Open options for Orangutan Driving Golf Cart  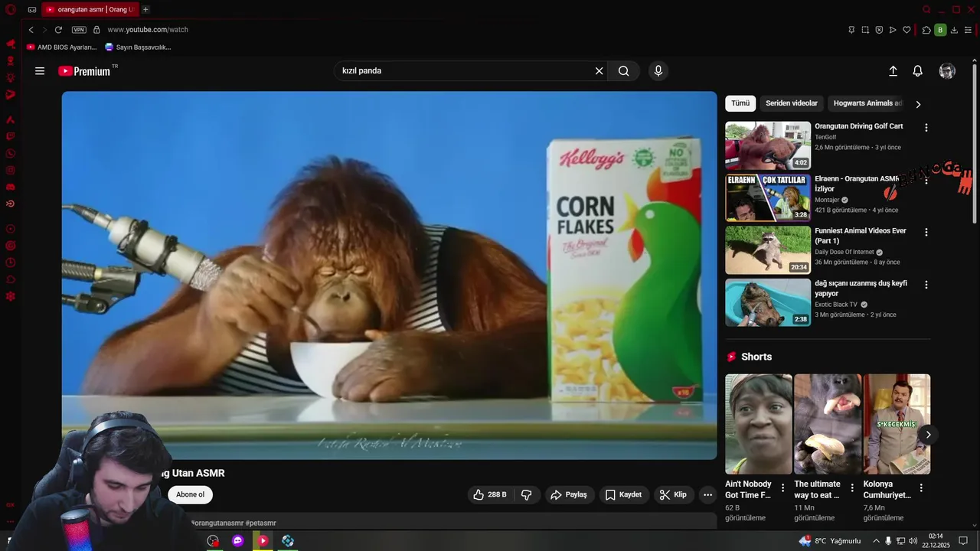[926, 128]
